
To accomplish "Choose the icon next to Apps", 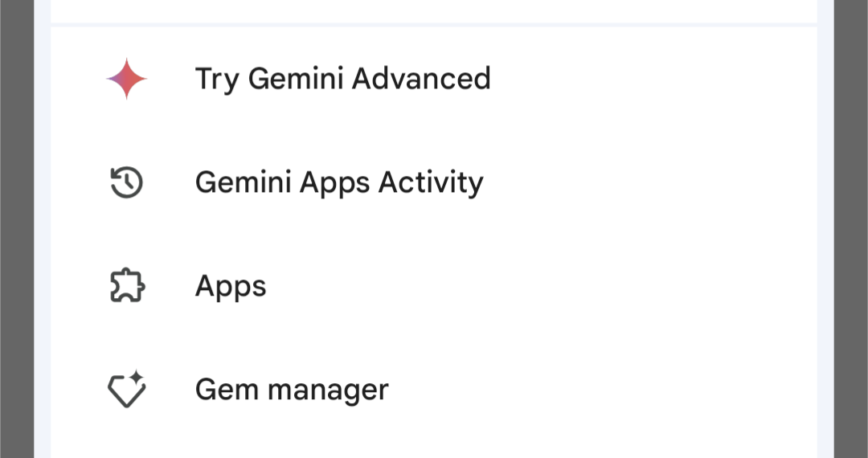I will click(127, 286).
